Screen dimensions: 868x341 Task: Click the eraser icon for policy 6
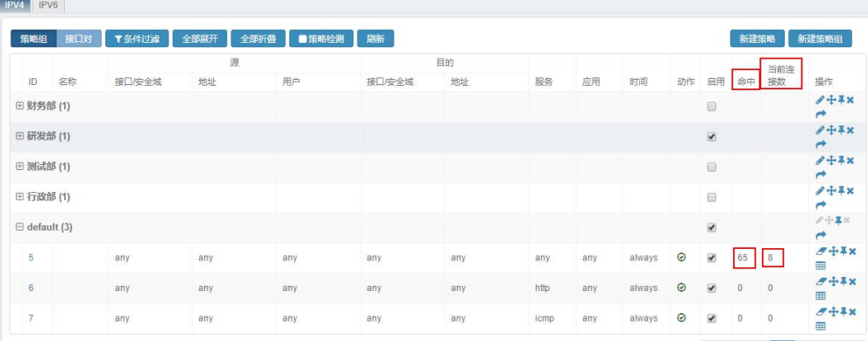[x=821, y=281]
